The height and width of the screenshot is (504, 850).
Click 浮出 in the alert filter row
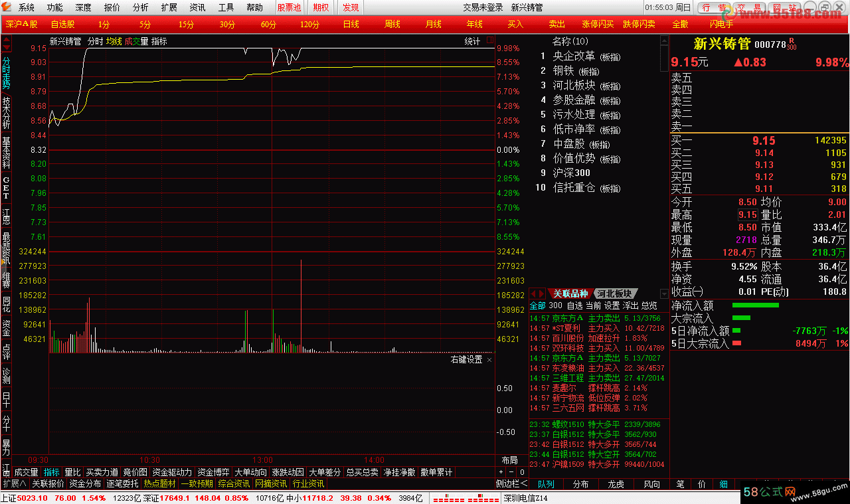click(630, 305)
